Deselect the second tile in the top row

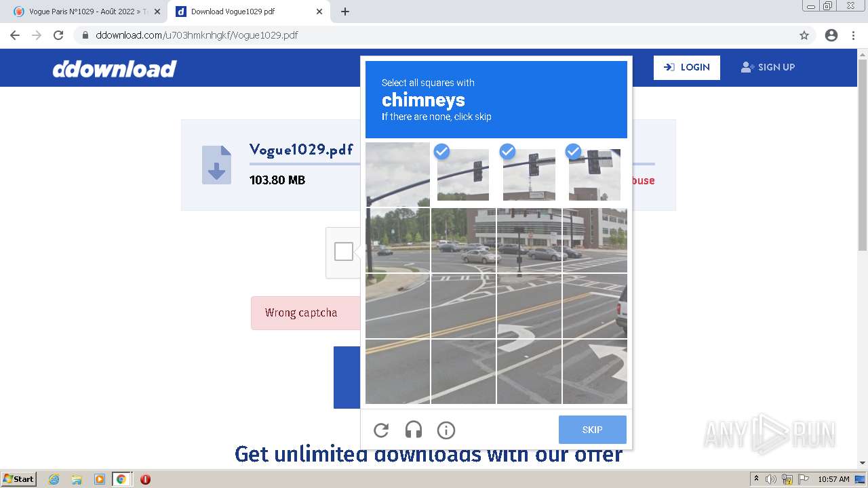tap(463, 174)
